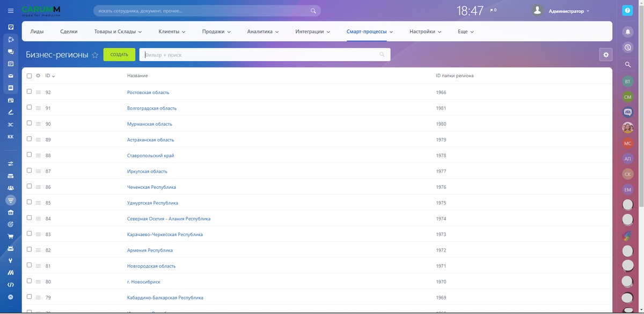Open г. Новосибирск record
644x314 pixels.
pos(144,282)
